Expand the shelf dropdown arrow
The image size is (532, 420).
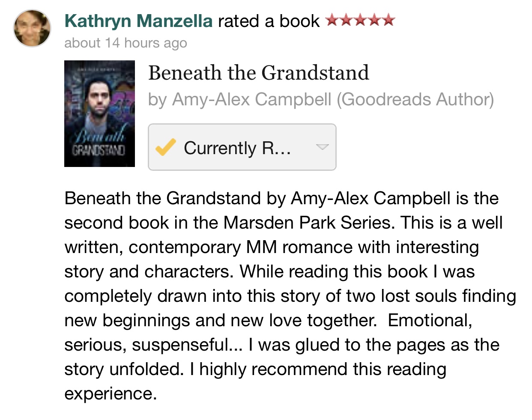coord(322,147)
